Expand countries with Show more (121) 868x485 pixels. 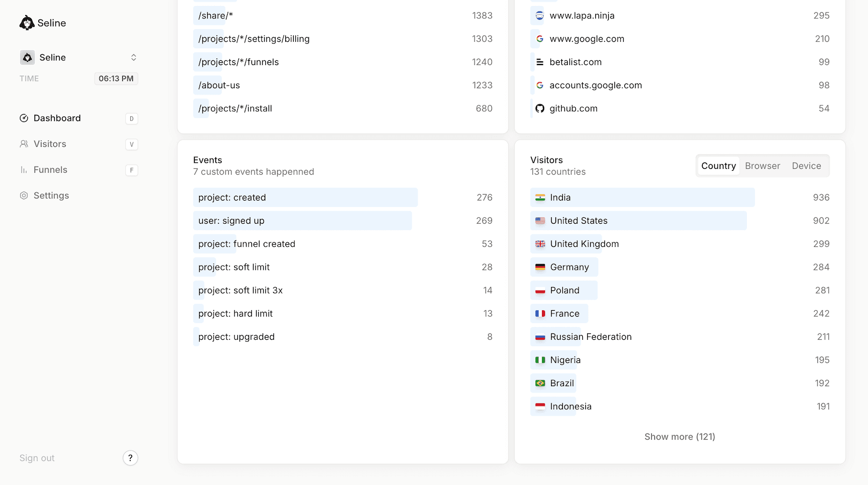point(679,437)
